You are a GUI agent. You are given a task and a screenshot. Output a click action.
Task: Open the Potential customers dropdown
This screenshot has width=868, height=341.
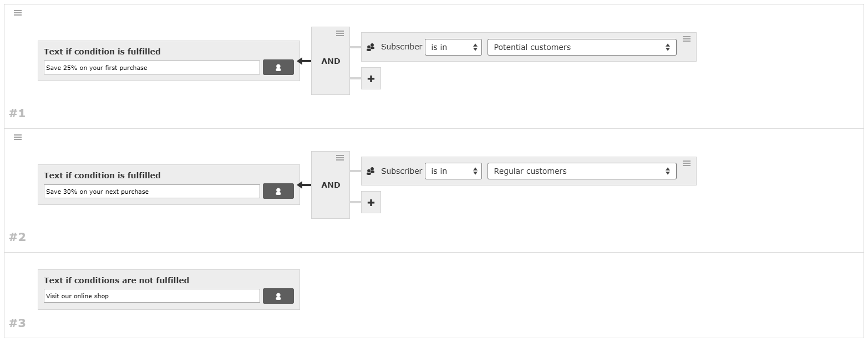tap(582, 47)
